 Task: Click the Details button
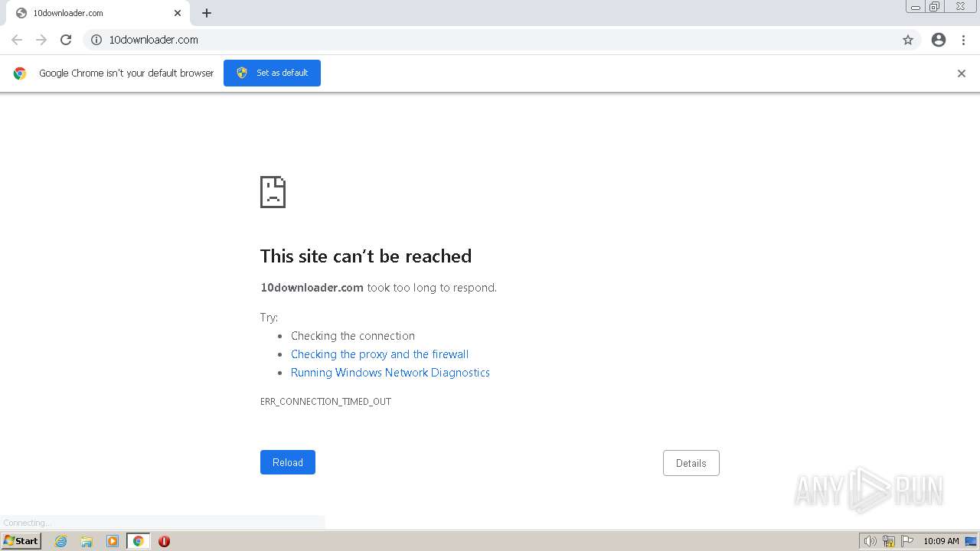click(x=691, y=463)
